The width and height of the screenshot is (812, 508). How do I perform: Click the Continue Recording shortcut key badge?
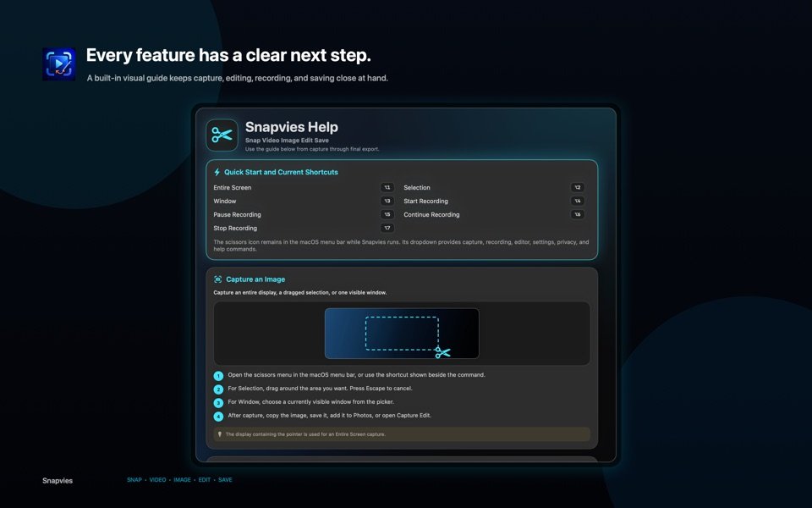(x=578, y=214)
